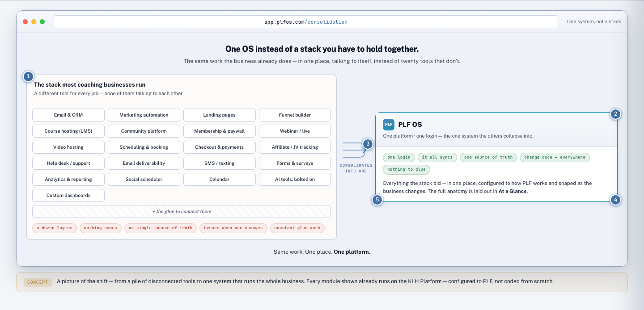Click 'A different tool for every job' subtitle
This screenshot has width=644, height=310.
[108, 94]
